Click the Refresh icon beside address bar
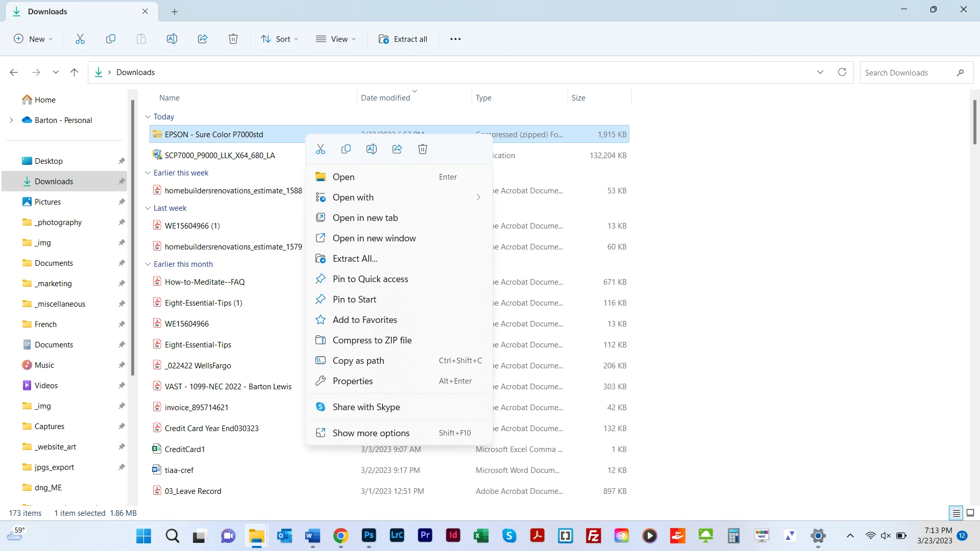980x551 pixels. [x=842, y=72]
